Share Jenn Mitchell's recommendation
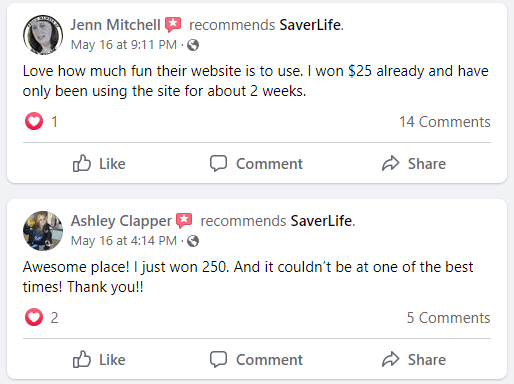Viewport: 514px width, 384px height. [x=414, y=163]
